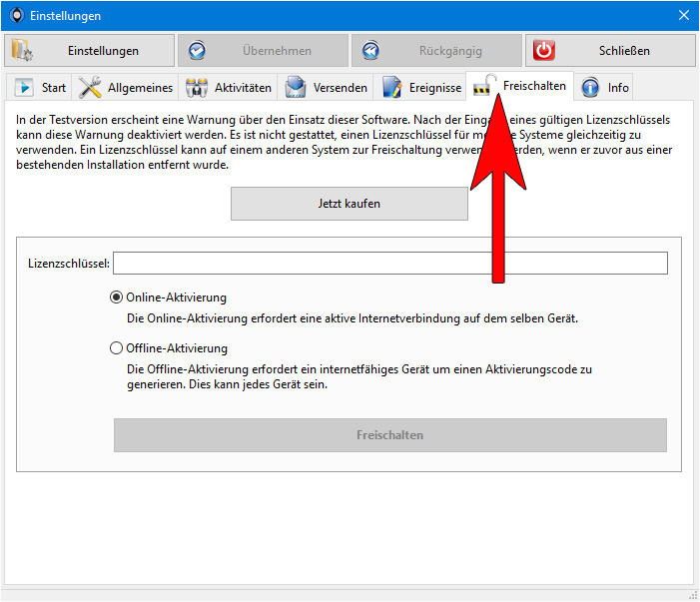The image size is (700, 602).
Task: Click the envelope icon for Versenden
Action: (296, 87)
